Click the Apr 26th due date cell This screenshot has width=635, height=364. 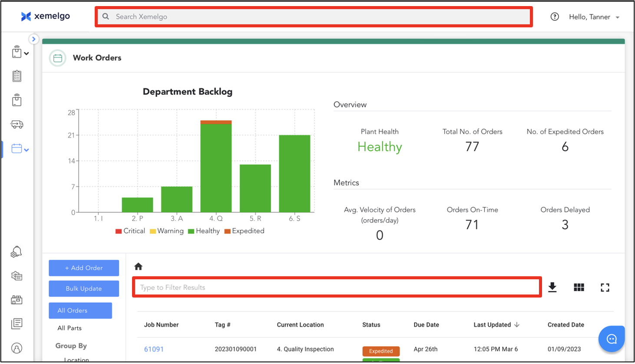click(426, 349)
